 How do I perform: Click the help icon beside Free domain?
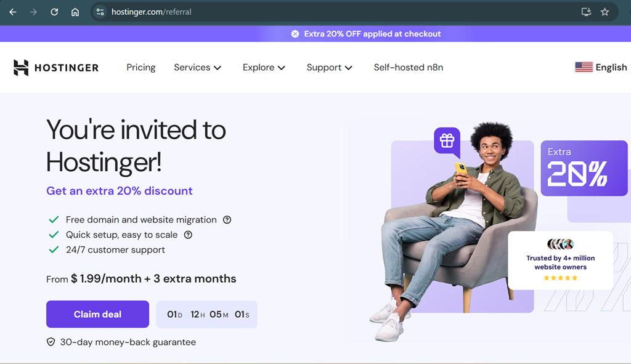click(x=227, y=220)
